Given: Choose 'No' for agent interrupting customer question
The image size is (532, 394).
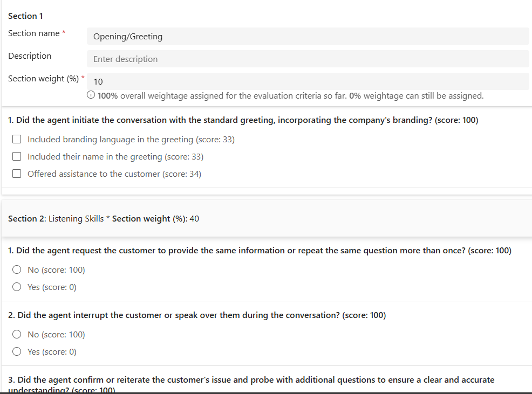Looking at the screenshot, I should (x=17, y=335).
